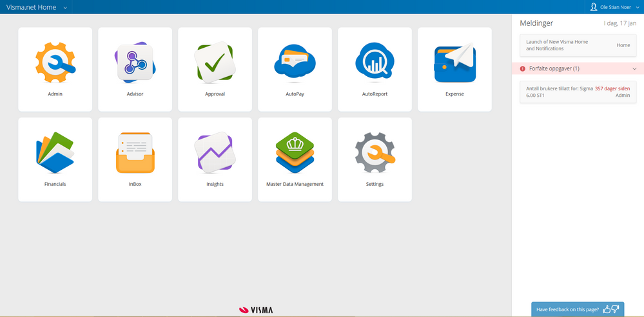
Task: Launch the AutoReport chart icon
Action: (x=375, y=61)
